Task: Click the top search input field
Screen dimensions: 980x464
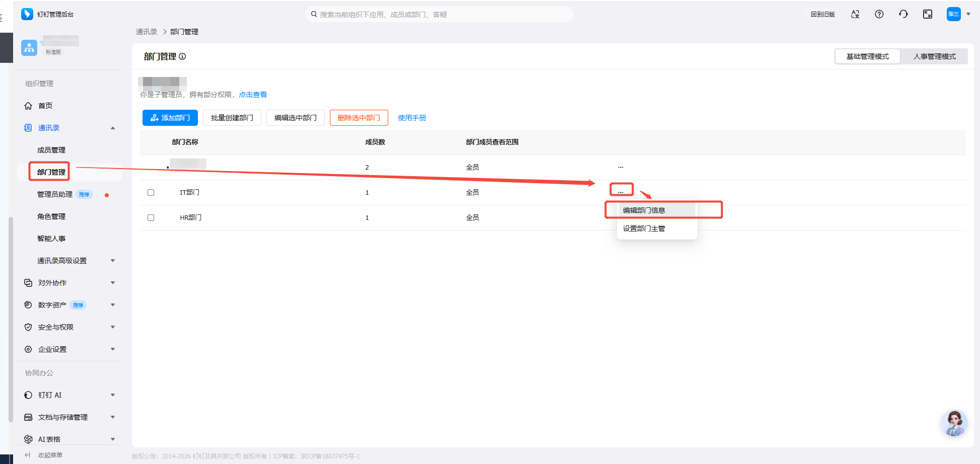Action: coord(439,14)
